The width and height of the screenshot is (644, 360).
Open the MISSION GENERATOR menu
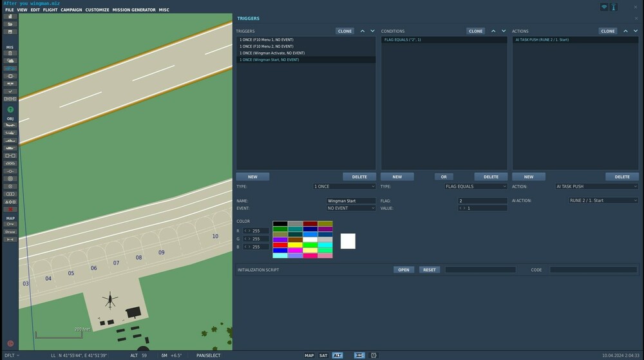point(134,10)
